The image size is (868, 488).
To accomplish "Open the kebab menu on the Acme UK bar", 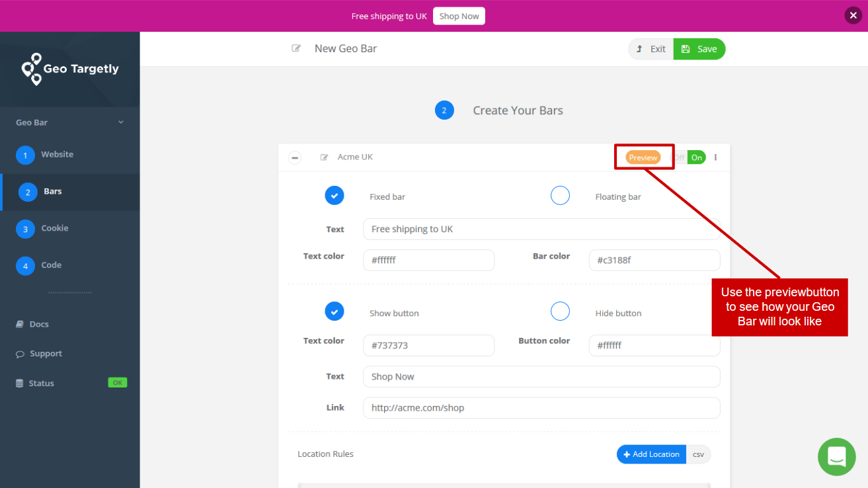I will (x=715, y=157).
